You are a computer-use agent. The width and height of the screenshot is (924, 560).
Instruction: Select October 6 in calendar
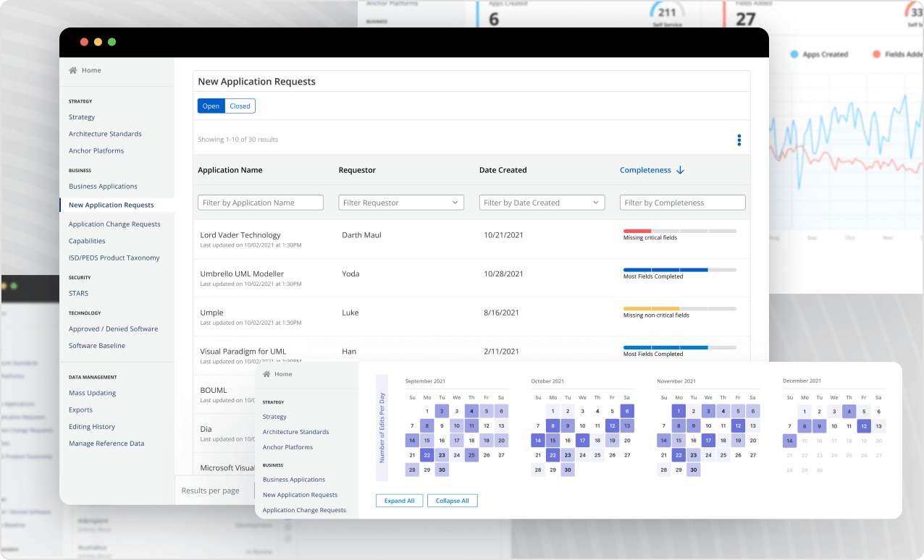click(x=626, y=411)
